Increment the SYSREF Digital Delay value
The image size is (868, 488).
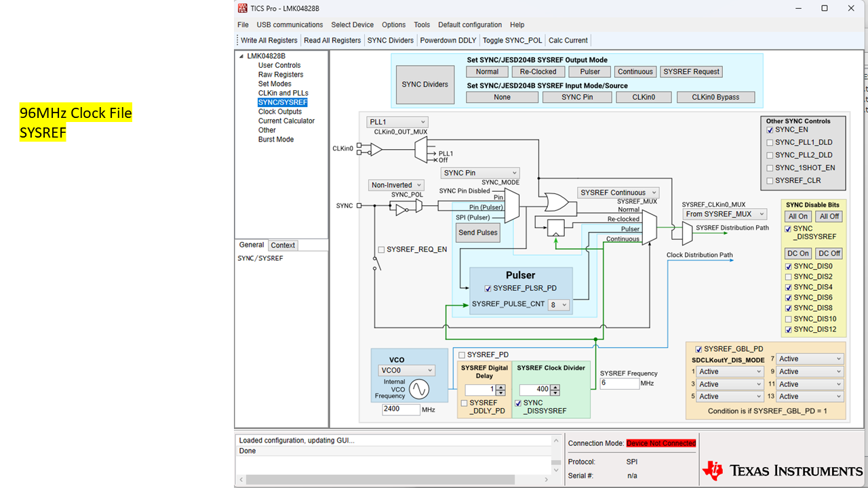point(500,387)
